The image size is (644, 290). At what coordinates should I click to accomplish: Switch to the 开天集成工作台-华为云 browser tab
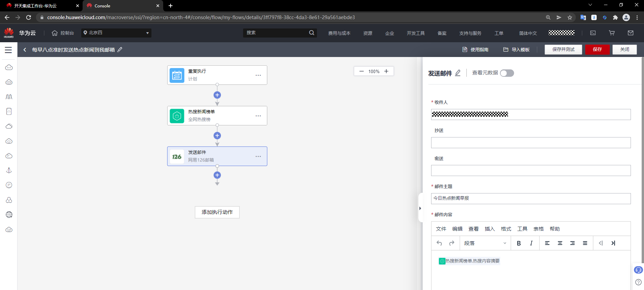(x=41, y=6)
